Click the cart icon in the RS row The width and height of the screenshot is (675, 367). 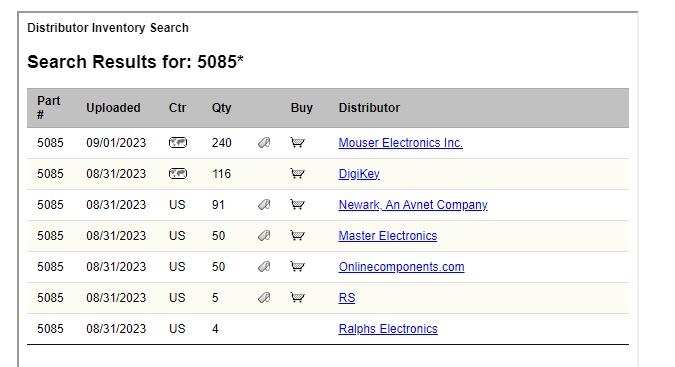[x=297, y=297]
